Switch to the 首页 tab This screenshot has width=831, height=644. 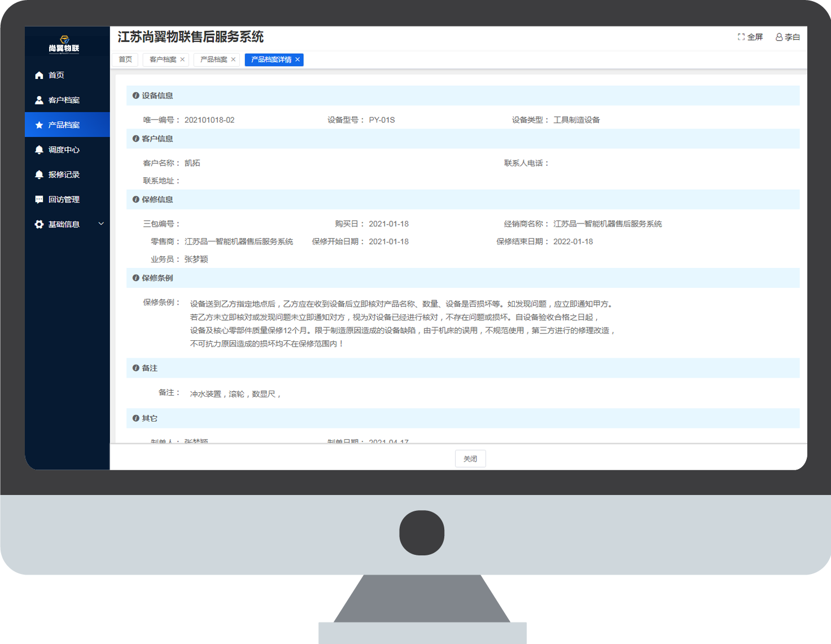(x=125, y=59)
